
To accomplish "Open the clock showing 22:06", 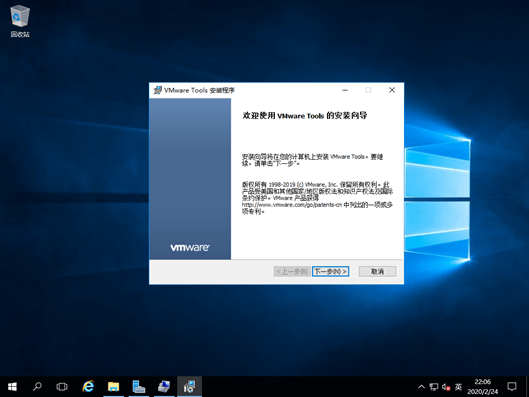I will coord(482,387).
